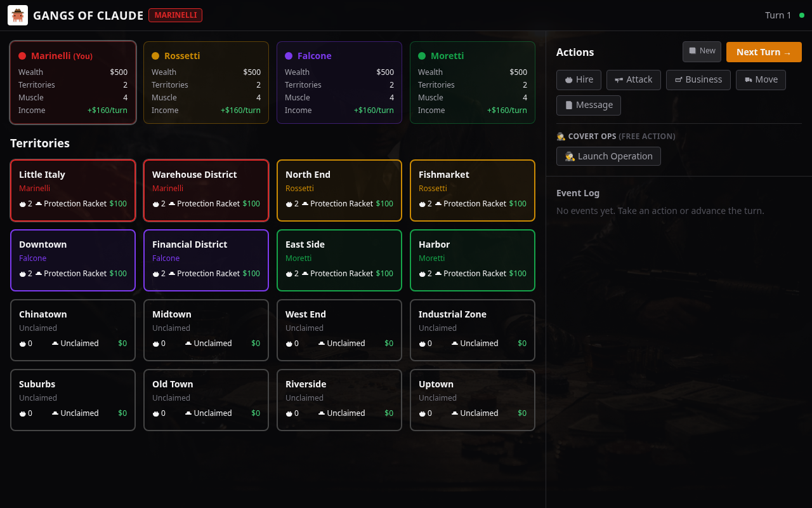Click Moretti's green color dot

point(422,56)
